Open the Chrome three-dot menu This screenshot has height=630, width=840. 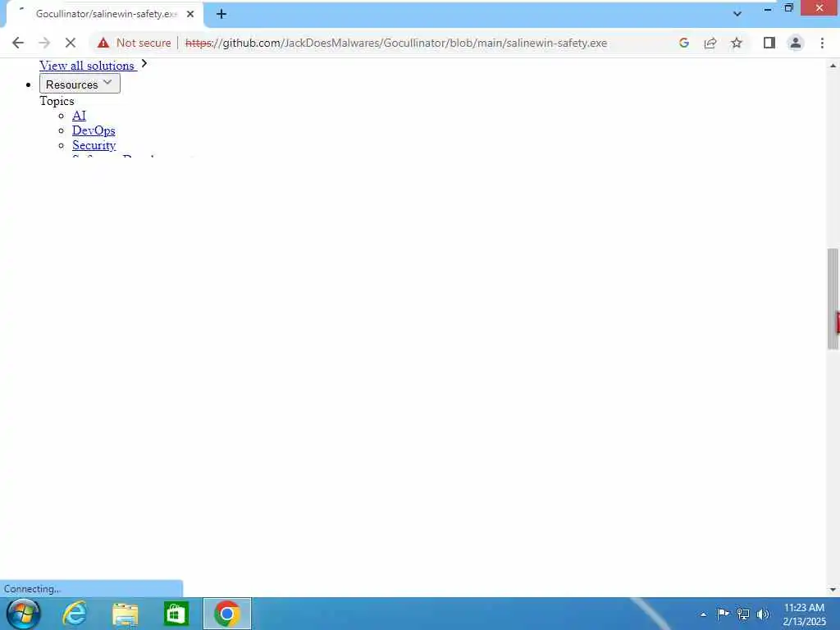pos(822,43)
